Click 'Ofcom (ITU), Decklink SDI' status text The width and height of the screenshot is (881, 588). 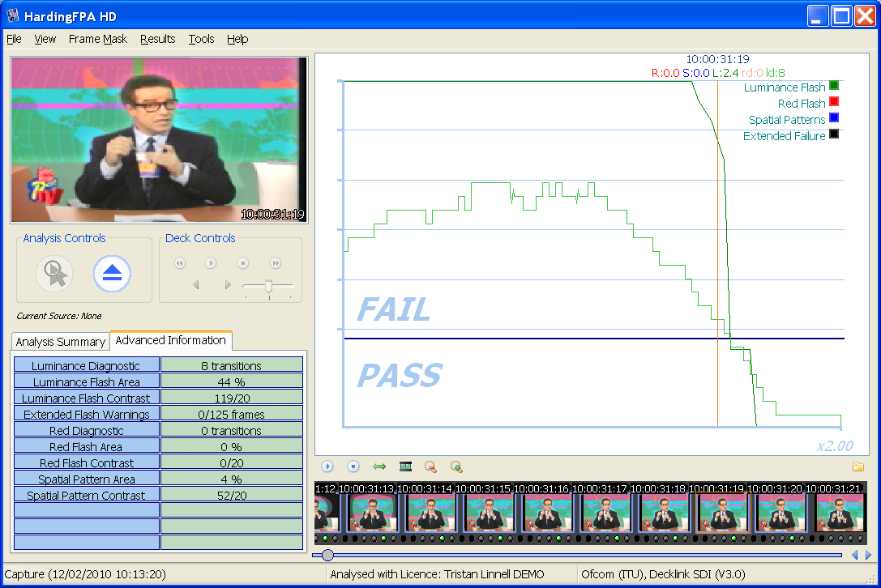[663, 574]
